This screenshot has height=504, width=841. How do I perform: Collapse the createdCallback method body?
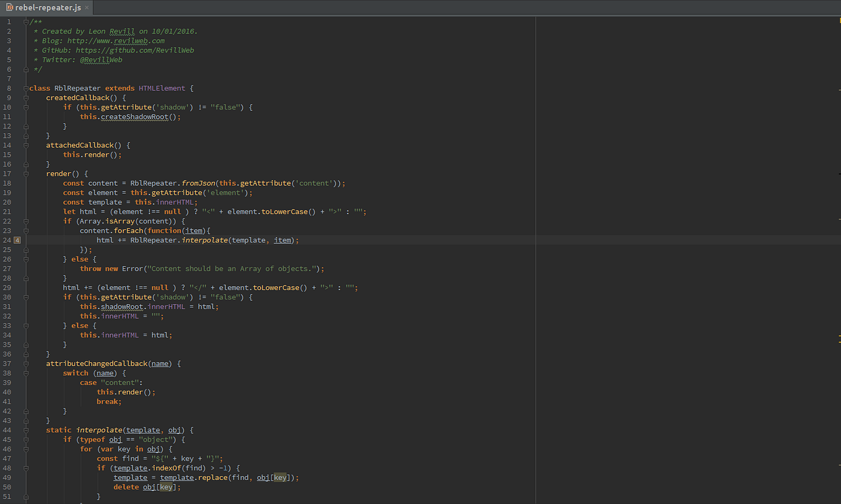[25, 97]
